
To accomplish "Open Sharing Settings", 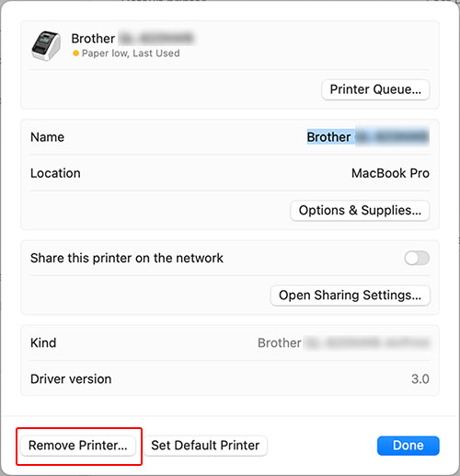I will [x=350, y=296].
